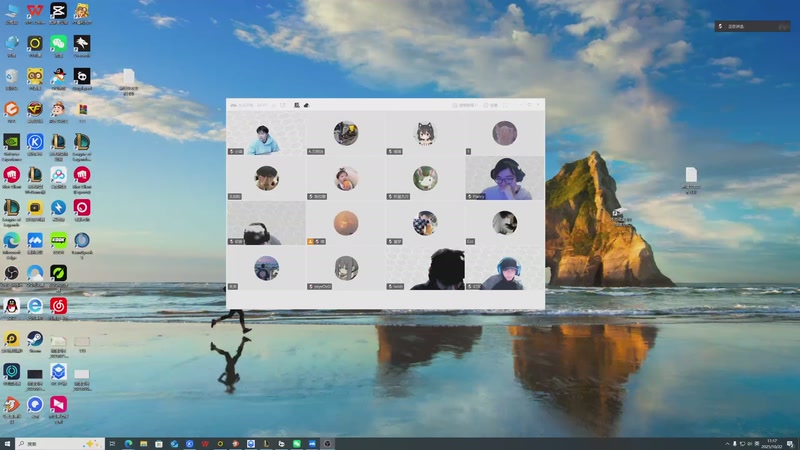Select the blue-headphones webcam participant tile
This screenshot has width=800, height=450.
pyautogui.click(x=505, y=268)
